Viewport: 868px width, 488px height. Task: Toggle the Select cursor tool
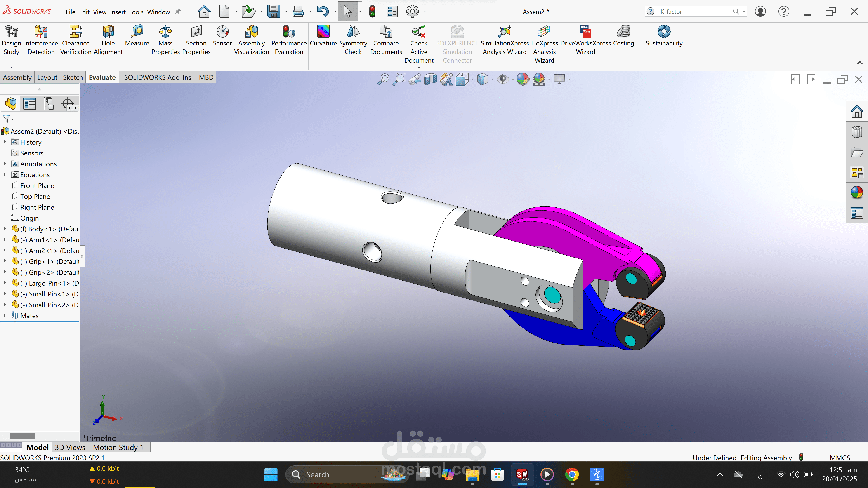(x=347, y=12)
